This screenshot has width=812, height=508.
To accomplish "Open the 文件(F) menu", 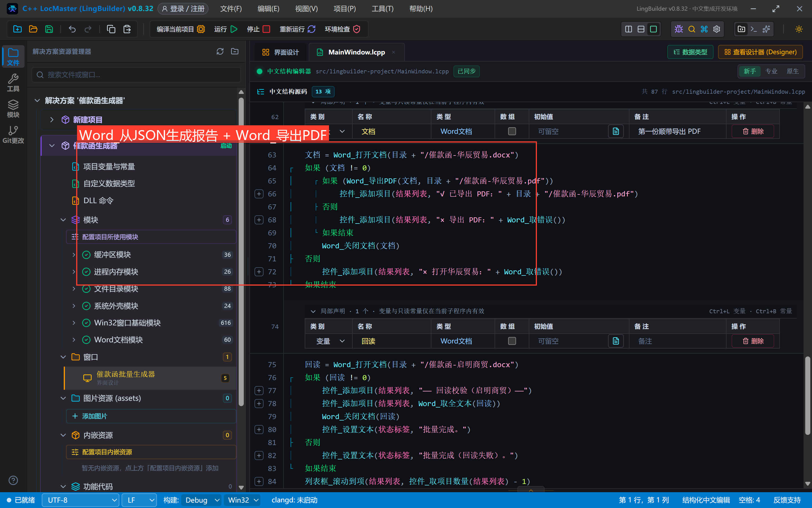I will coord(231,9).
